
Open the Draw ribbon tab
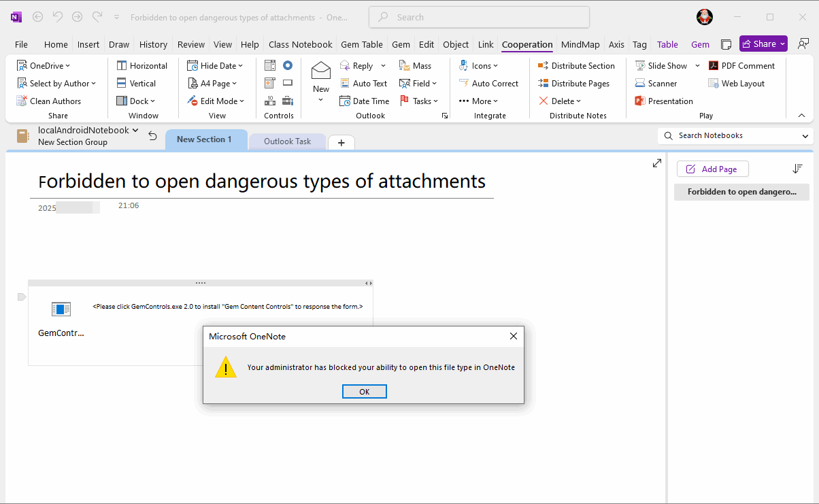pyautogui.click(x=119, y=44)
